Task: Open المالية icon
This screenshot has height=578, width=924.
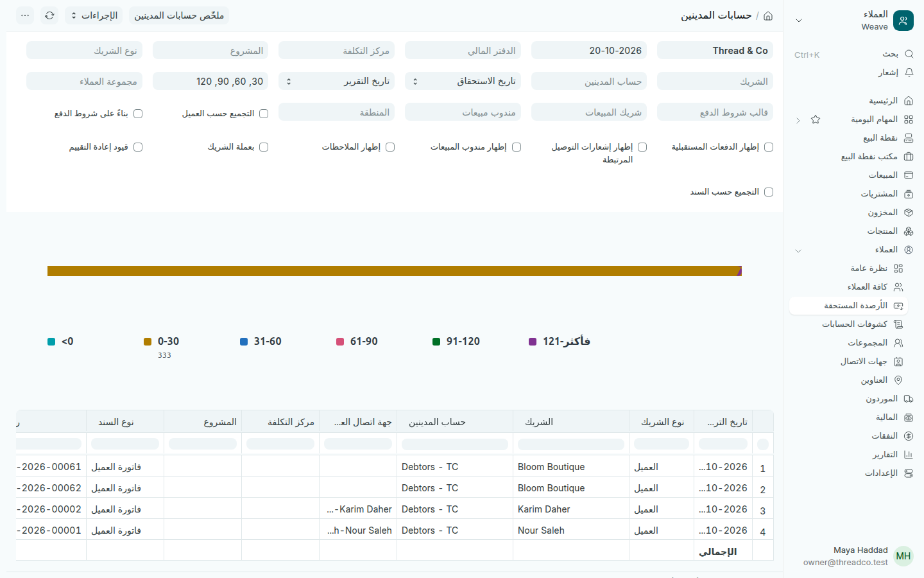Action: [x=909, y=417]
